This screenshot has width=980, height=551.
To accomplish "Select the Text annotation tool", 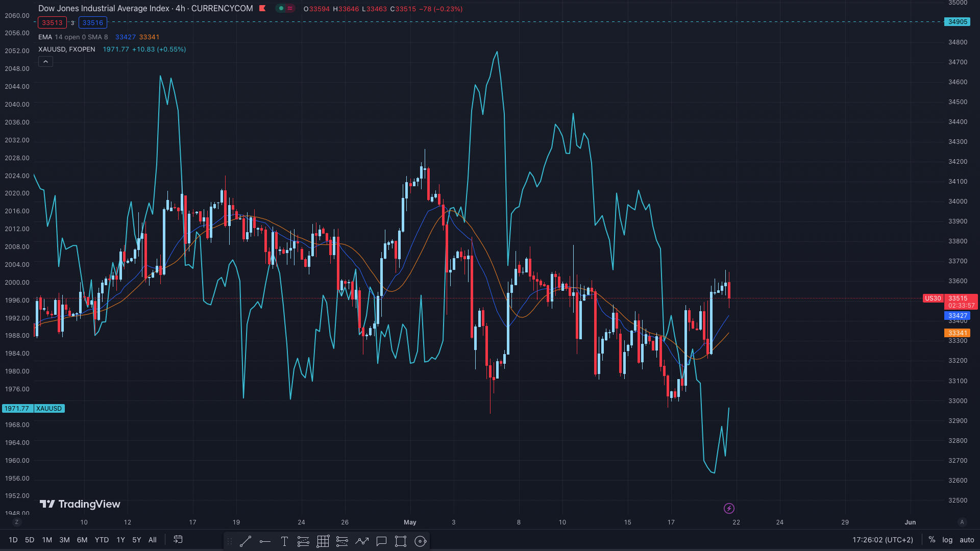I will 284,541.
